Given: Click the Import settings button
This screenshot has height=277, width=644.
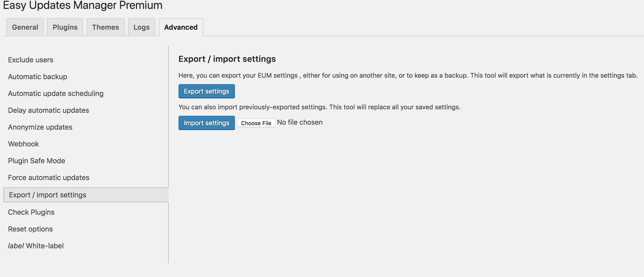Looking at the screenshot, I should [207, 123].
